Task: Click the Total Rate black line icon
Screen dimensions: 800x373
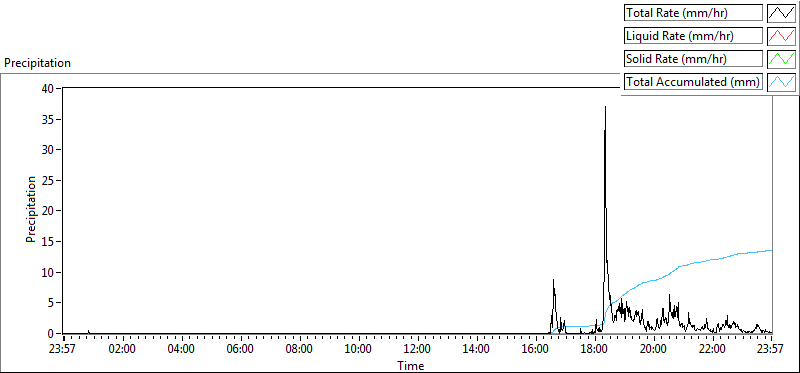Action: click(x=781, y=13)
